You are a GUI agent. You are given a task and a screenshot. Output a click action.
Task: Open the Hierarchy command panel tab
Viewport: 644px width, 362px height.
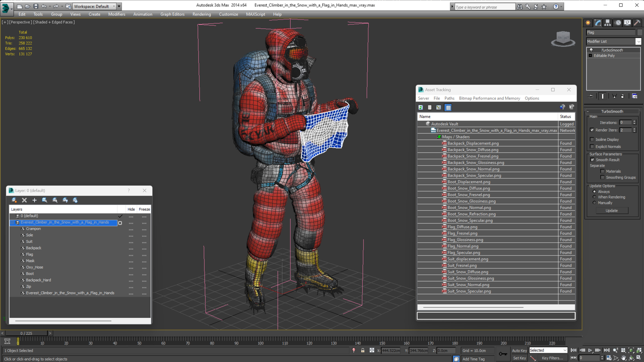(607, 23)
